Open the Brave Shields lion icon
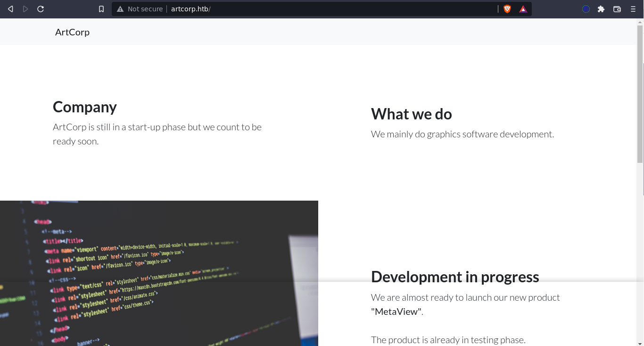 point(507,9)
